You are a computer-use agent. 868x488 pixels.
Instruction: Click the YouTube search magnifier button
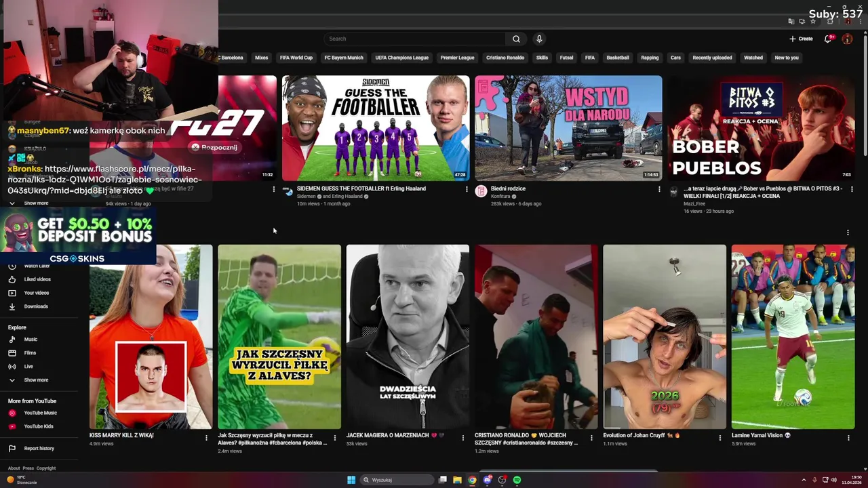pos(516,39)
